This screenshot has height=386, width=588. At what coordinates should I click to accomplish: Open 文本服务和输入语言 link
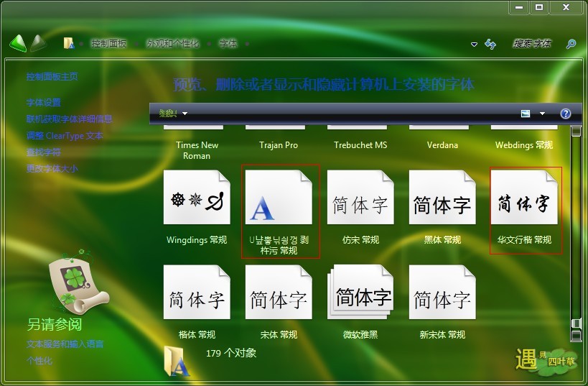pyautogui.click(x=65, y=344)
